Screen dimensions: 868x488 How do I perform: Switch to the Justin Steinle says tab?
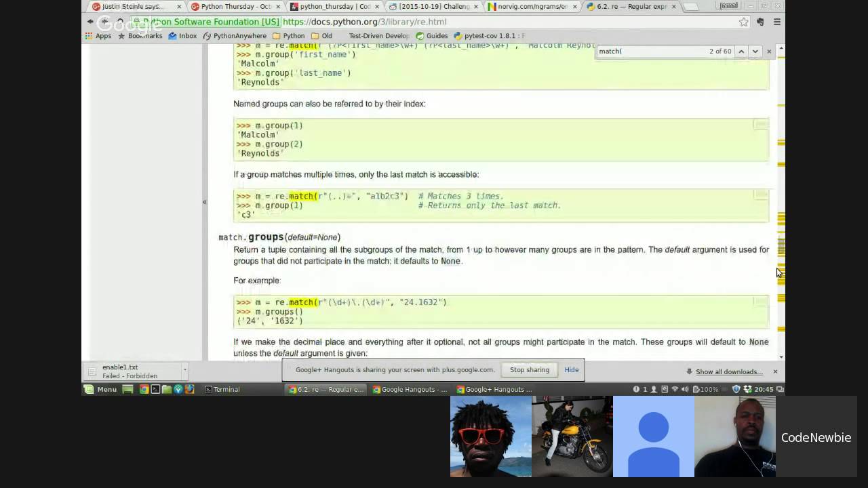click(x=134, y=7)
